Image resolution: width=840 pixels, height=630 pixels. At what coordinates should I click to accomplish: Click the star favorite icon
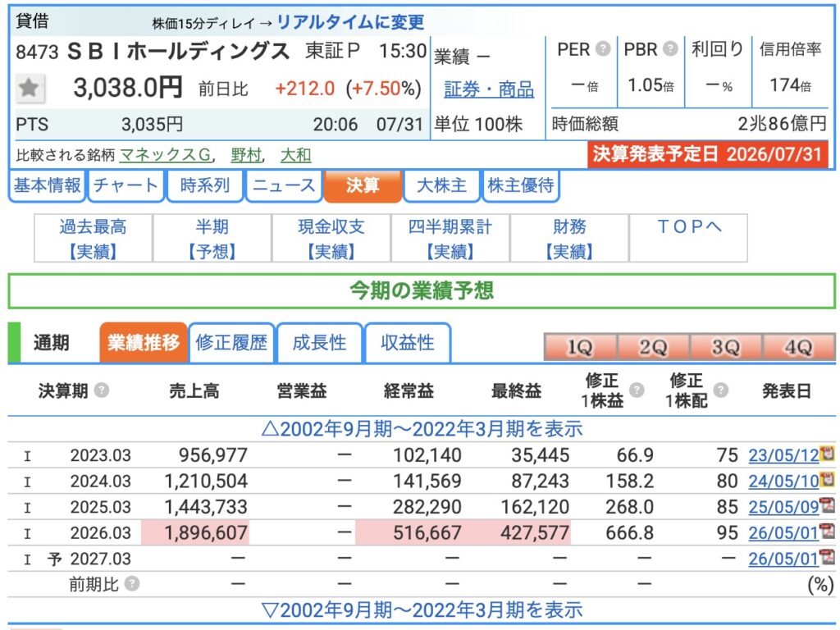point(30,88)
